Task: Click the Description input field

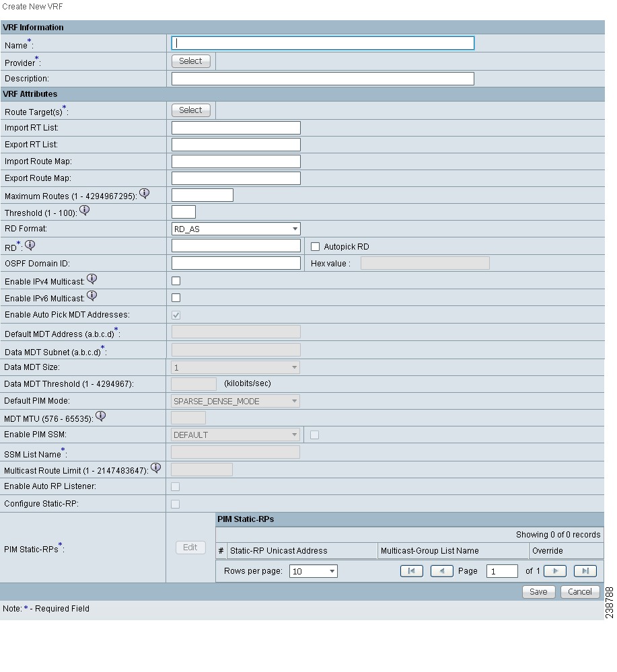Action: point(323,79)
